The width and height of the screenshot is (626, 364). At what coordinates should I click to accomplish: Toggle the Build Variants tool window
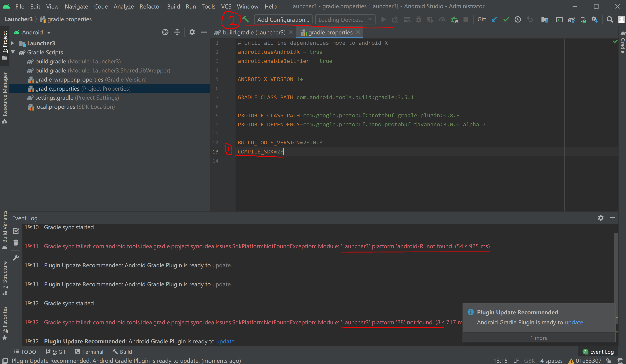tap(5, 230)
